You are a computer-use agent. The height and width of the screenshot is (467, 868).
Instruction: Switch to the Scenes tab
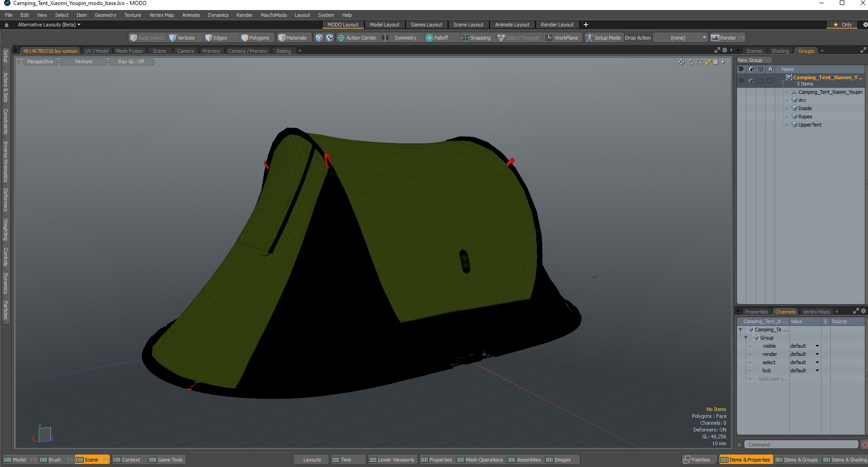pos(754,51)
